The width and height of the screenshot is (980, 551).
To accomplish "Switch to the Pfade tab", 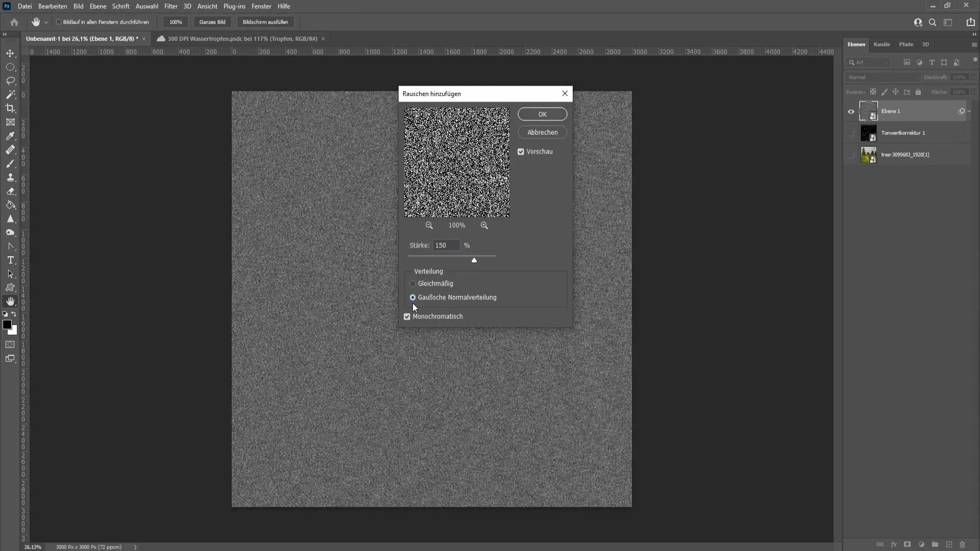I will 906,44.
